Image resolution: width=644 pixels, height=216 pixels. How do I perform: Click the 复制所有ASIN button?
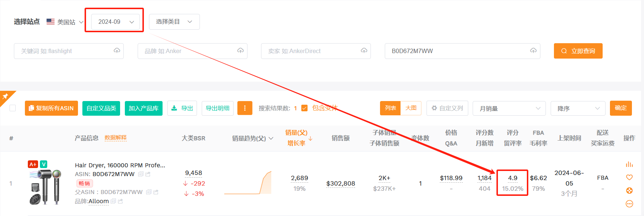51,108
